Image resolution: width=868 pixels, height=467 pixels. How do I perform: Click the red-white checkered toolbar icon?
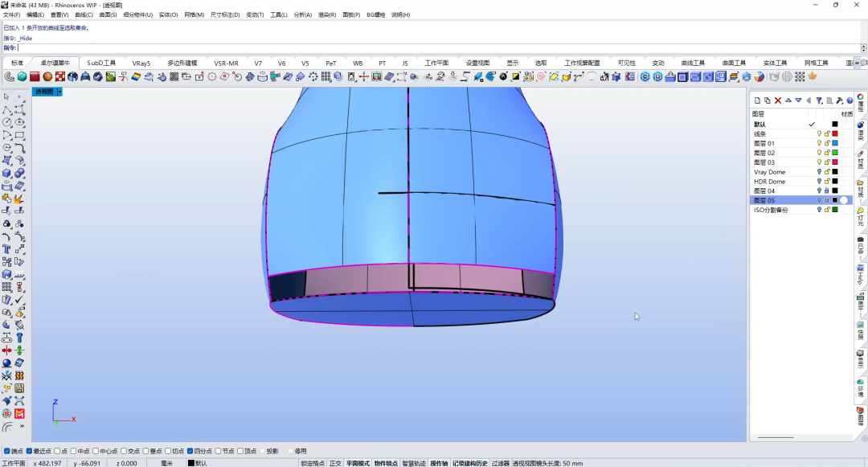pos(60,76)
